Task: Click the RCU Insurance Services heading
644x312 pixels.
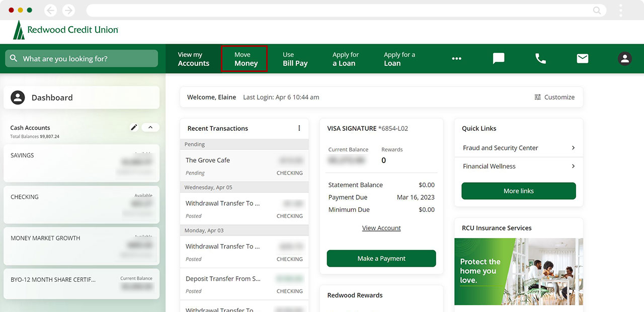Action: tap(497, 228)
